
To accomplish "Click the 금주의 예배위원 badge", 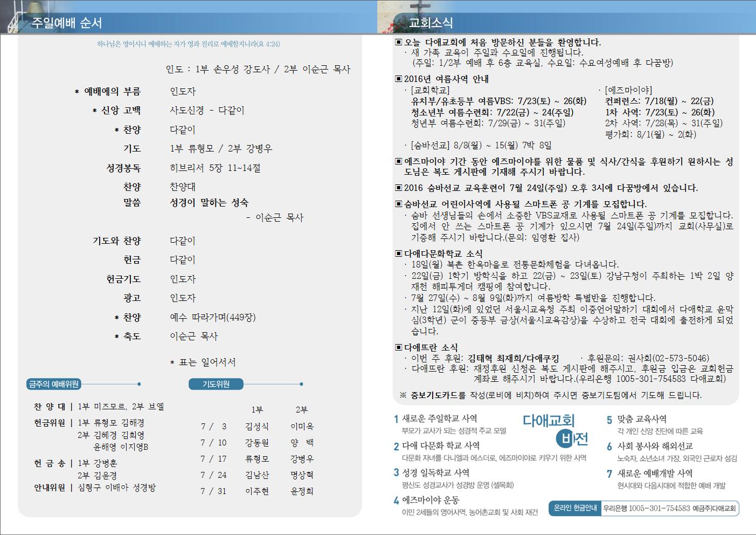I will 54,384.
